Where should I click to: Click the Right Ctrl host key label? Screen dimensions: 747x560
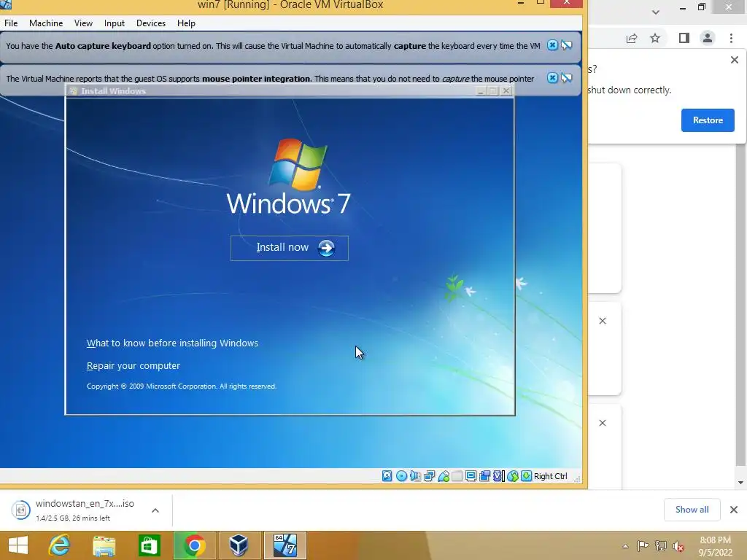click(550, 476)
